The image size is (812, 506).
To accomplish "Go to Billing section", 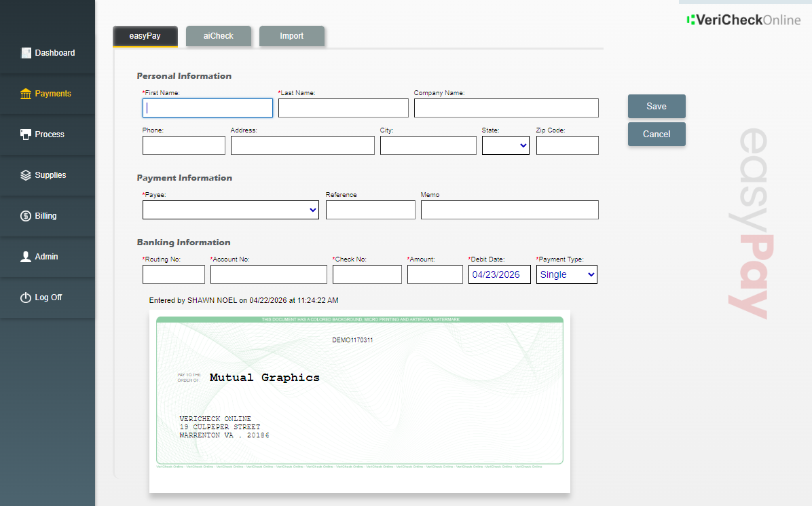I will click(48, 216).
